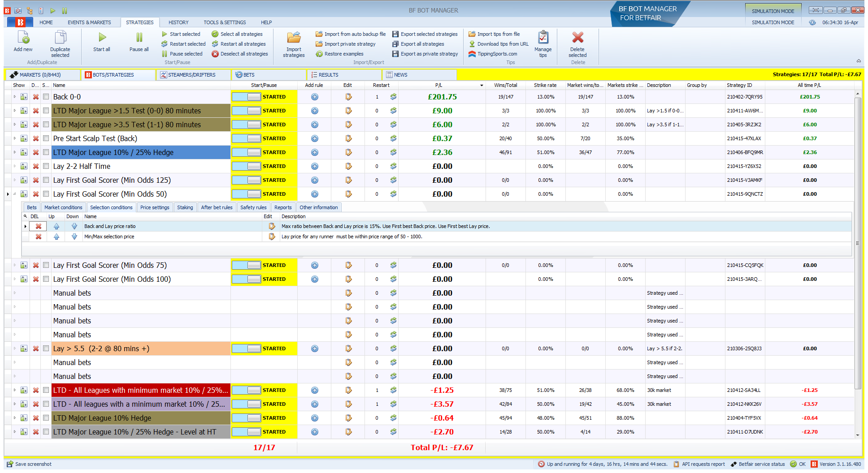Click the play icon in title bar
Screen dimensions: 868x473
[53, 10]
